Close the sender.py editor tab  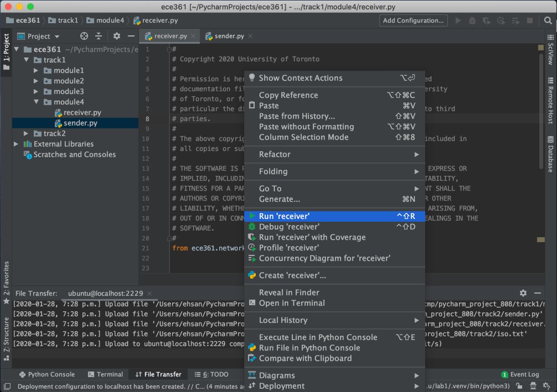(x=250, y=36)
